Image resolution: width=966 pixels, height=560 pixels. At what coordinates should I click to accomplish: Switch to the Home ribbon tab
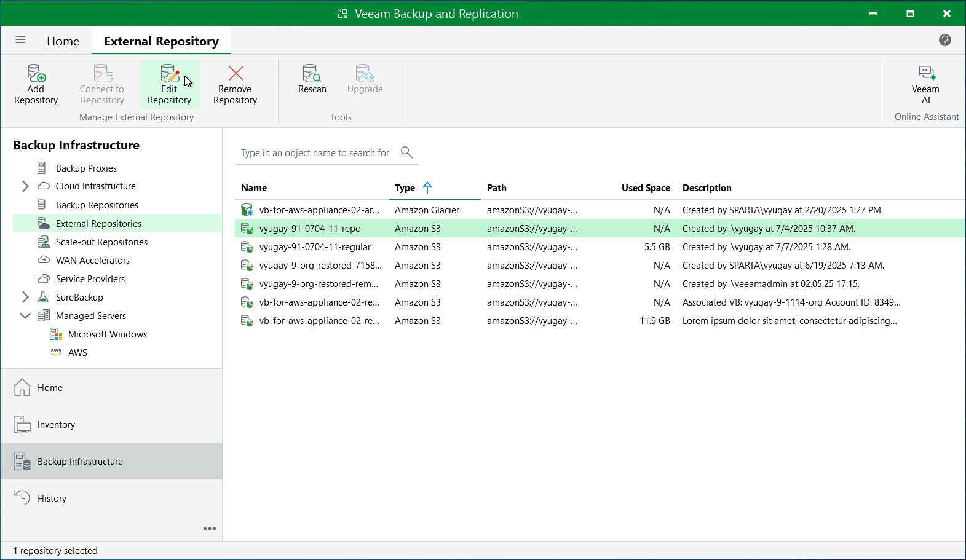coord(63,41)
